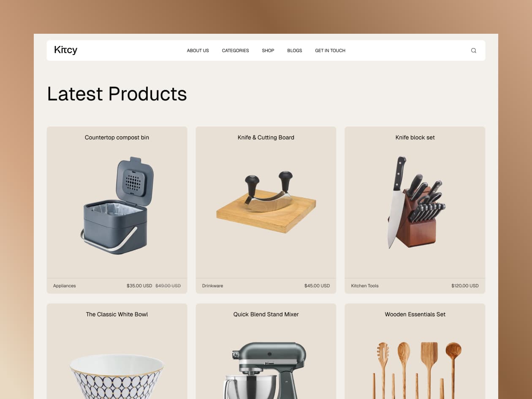Image resolution: width=532 pixels, height=399 pixels.
Task: Open The Classic White Bowl product
Action: (x=117, y=314)
